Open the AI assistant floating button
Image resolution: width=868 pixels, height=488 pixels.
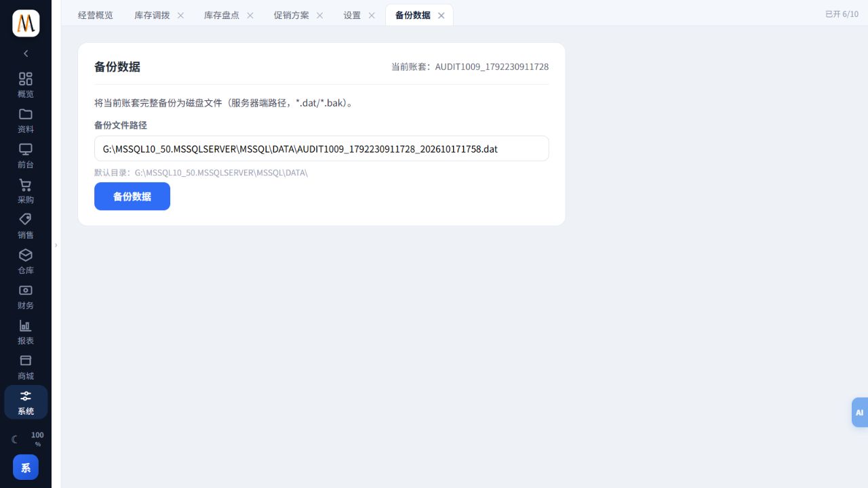pos(859,412)
